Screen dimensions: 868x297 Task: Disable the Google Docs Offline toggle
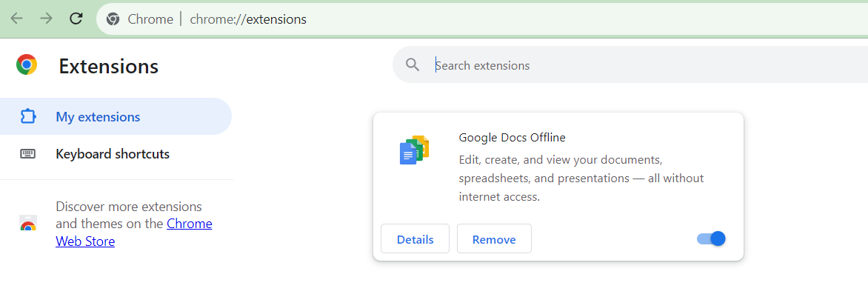[x=711, y=238]
